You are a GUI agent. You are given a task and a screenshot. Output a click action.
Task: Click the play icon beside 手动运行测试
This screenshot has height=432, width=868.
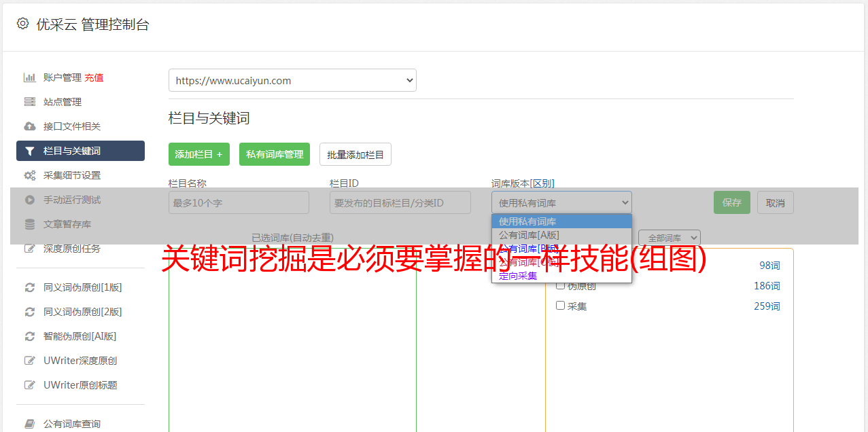coord(29,200)
